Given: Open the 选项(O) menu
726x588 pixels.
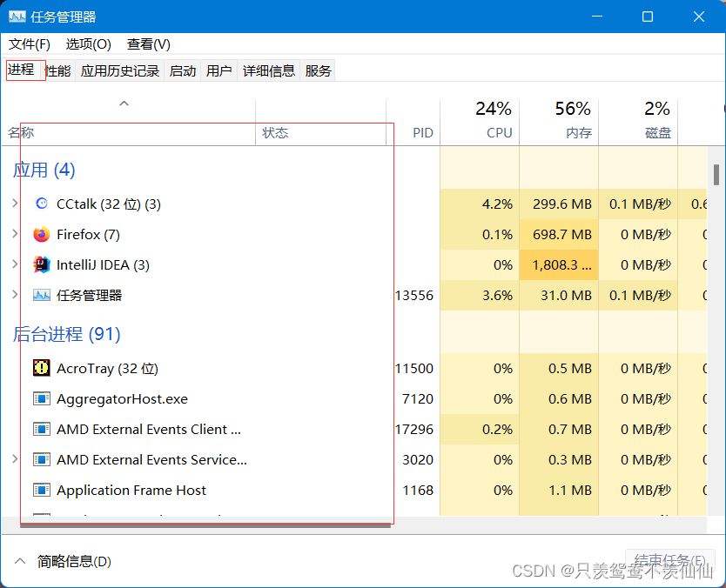Looking at the screenshot, I should point(89,43).
